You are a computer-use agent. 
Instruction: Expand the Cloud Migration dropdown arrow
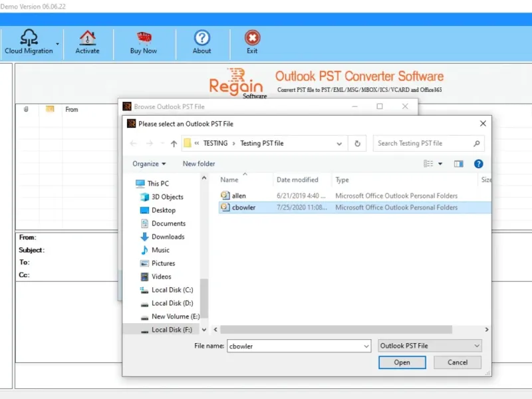(58, 44)
